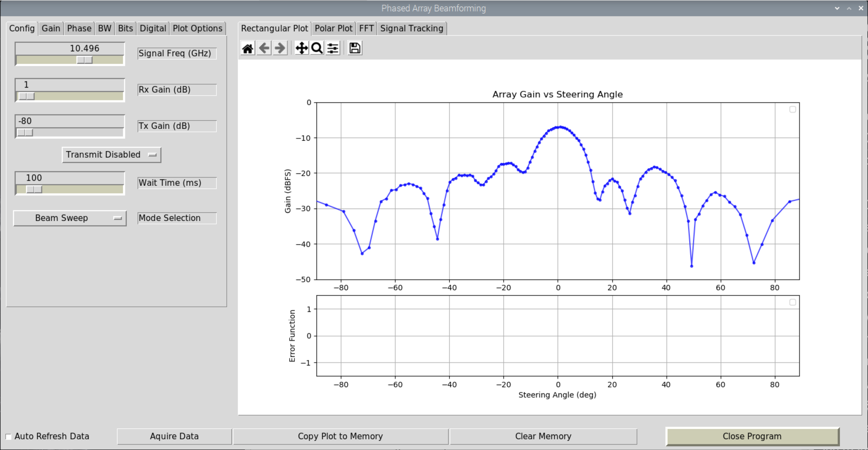868x450 pixels.
Task: Click the Home reset view icon
Action: pyautogui.click(x=248, y=49)
